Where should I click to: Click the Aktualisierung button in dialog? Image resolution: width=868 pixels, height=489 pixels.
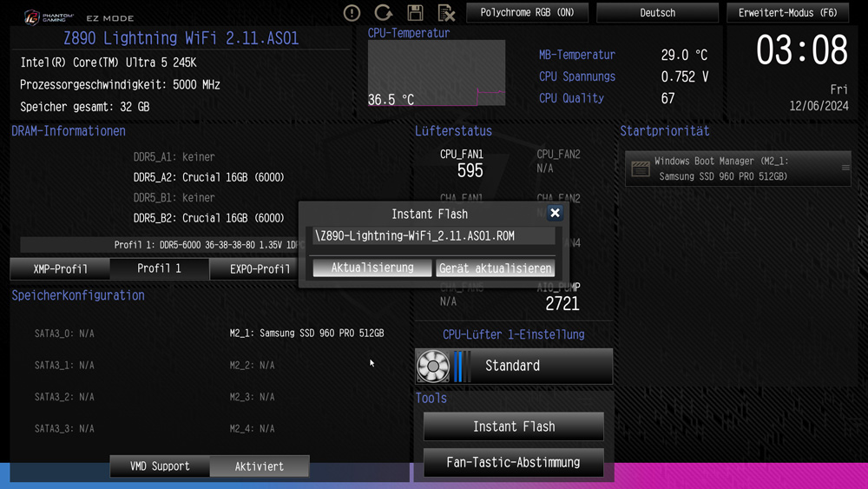point(372,268)
